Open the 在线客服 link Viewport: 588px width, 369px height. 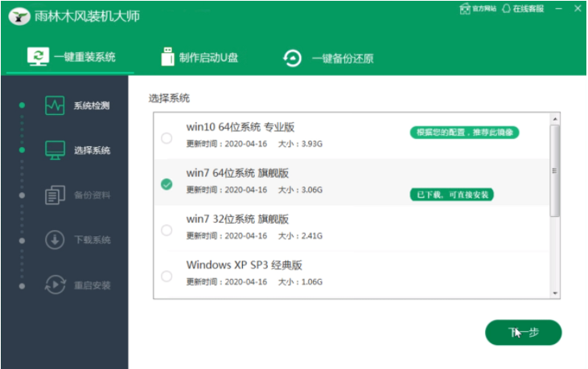[523, 9]
